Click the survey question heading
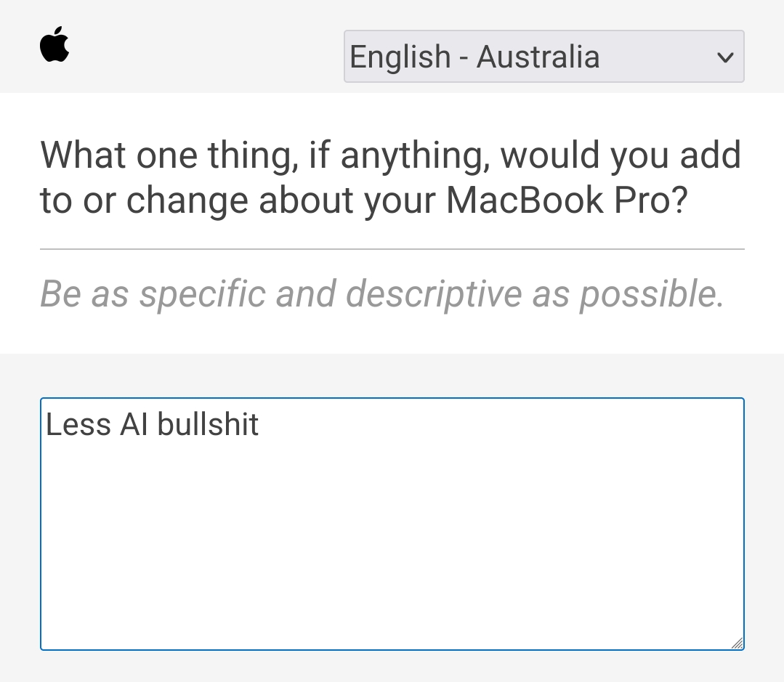 [x=390, y=178]
